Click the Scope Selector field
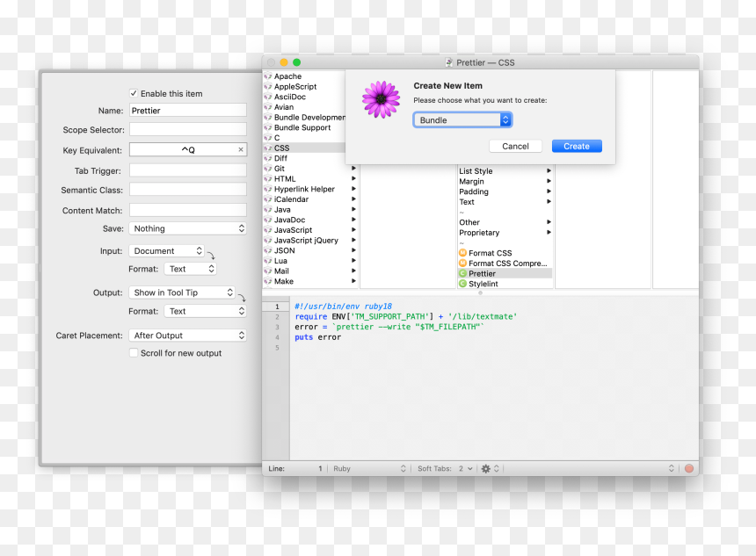Image resolution: width=756 pixels, height=556 pixels. (x=187, y=130)
